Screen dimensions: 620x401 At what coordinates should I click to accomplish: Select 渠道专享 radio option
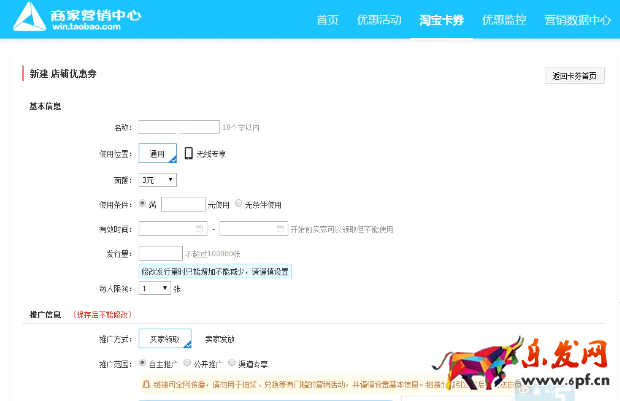pos(232,363)
